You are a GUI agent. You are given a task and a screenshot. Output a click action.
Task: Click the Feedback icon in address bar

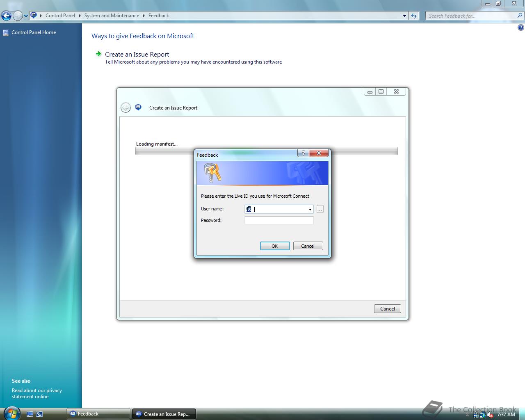pos(34,16)
